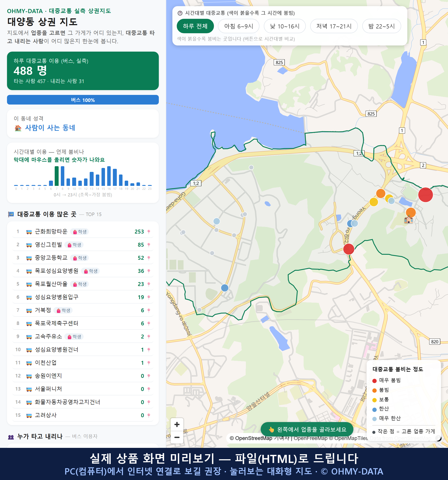Screen dimensions: 448x480
Task: Click the 488 명 daily usage card
Action: coord(83,71)
